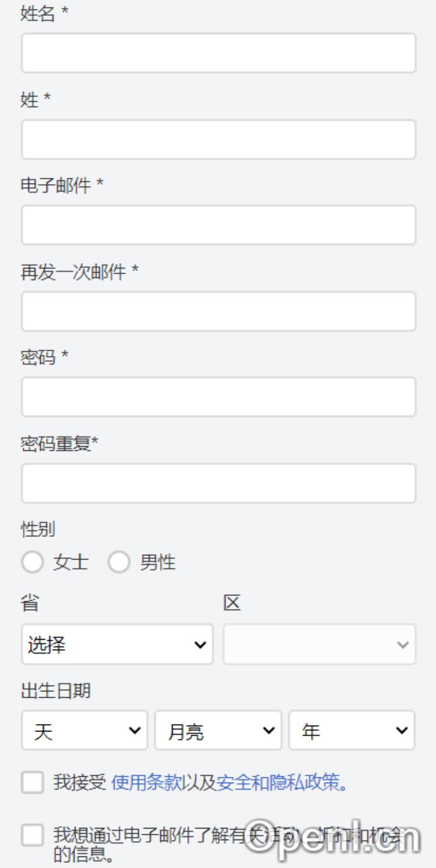Click the 密码 input field

[x=219, y=397]
